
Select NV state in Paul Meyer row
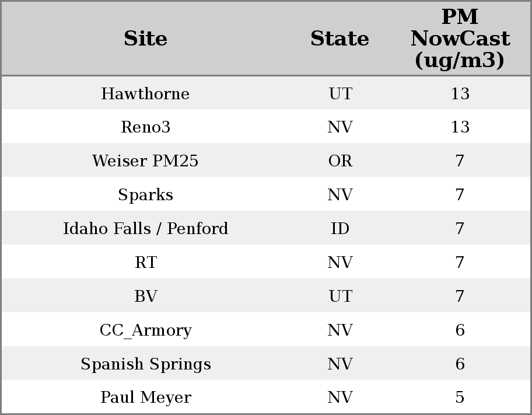click(340, 397)
